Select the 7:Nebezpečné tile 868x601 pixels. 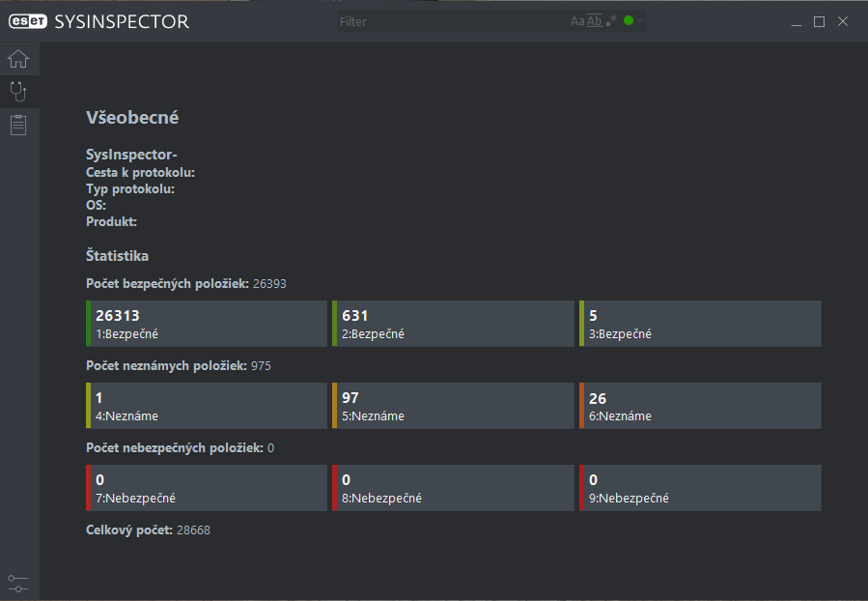[207, 487]
